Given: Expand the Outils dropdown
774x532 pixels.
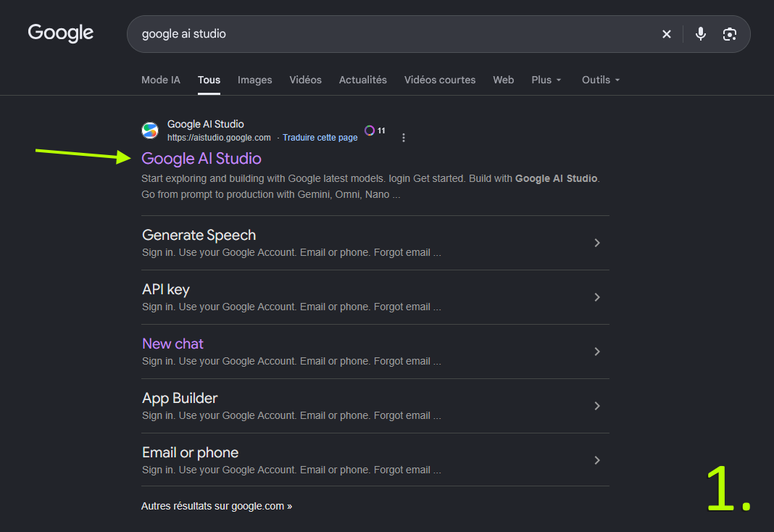Looking at the screenshot, I should tap(601, 80).
